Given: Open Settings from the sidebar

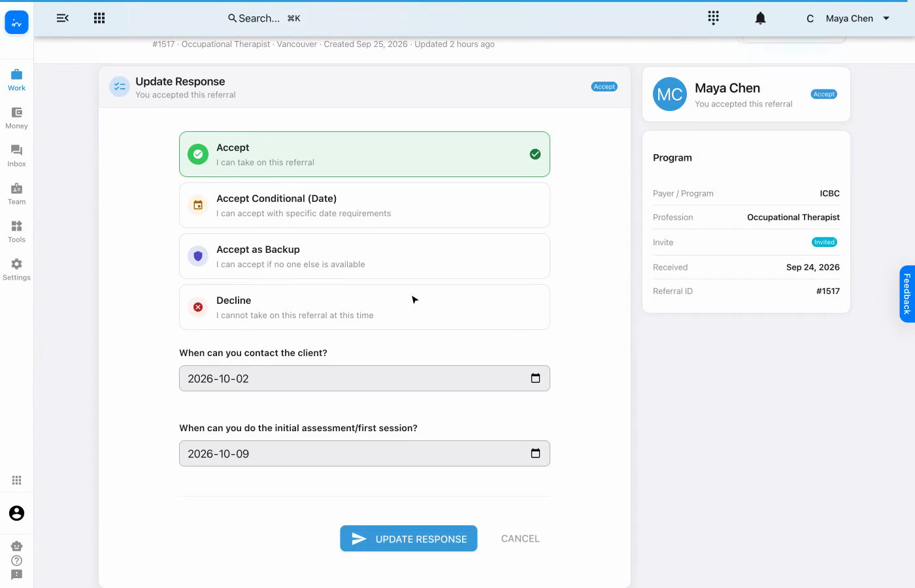Looking at the screenshot, I should tap(16, 269).
